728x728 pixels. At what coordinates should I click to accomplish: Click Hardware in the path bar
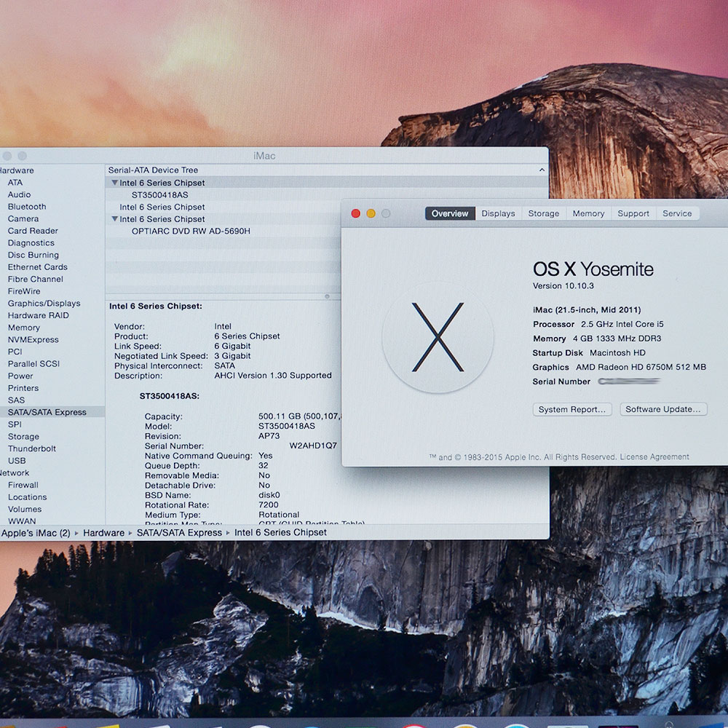pos(103,533)
